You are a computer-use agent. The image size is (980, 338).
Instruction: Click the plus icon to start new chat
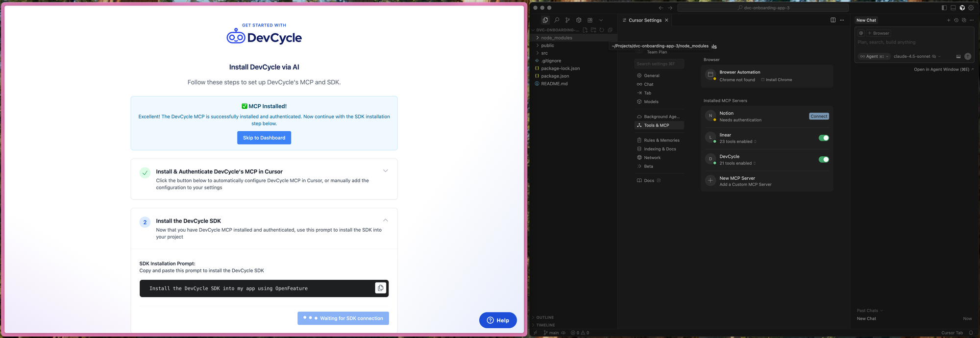coord(949,20)
